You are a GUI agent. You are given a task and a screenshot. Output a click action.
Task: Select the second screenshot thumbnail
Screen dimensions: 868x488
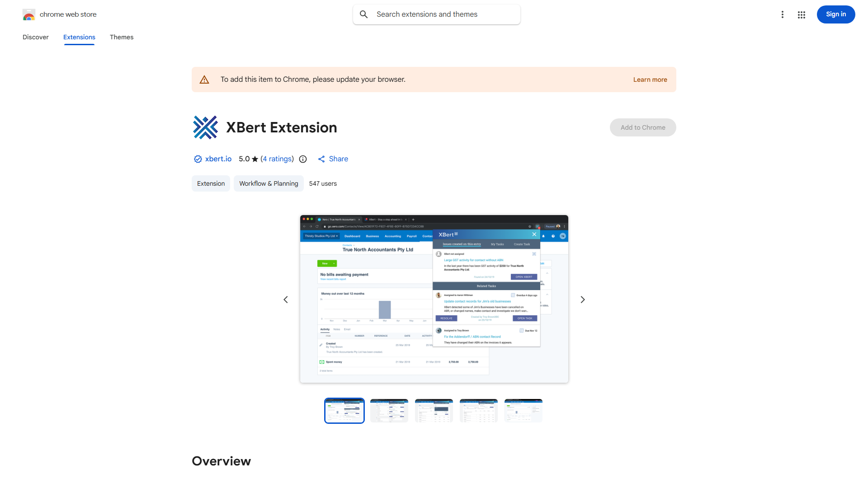tap(389, 410)
